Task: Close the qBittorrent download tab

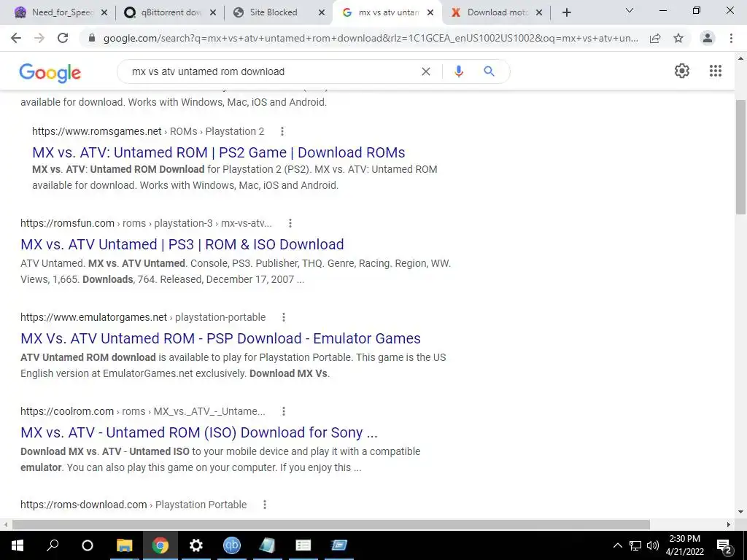Action: pyautogui.click(x=213, y=13)
